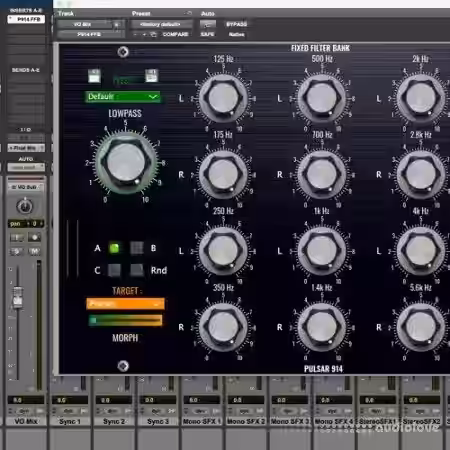The image size is (450, 450).
Task: Click the 250 Hz band knob
Action: 223,251
